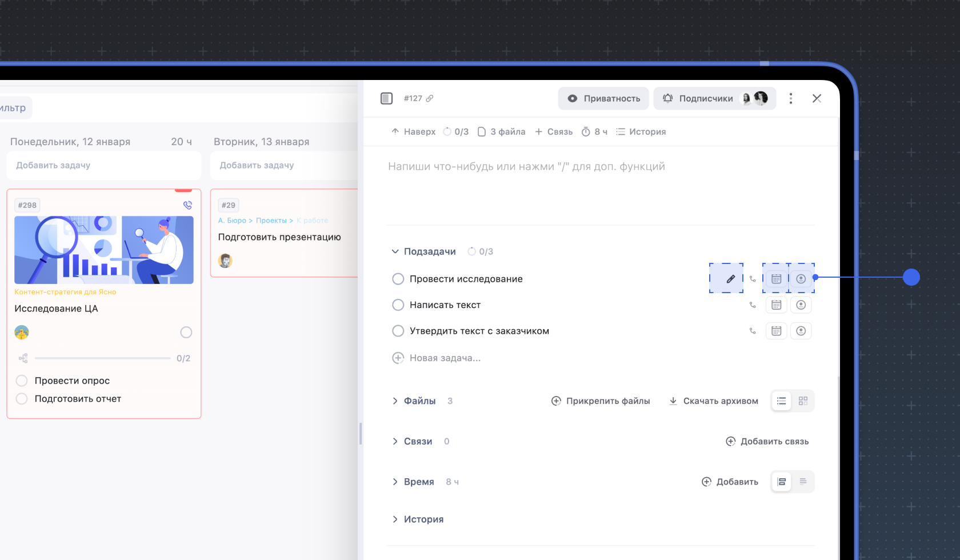Click 3 файла in the toolbar

point(502,132)
